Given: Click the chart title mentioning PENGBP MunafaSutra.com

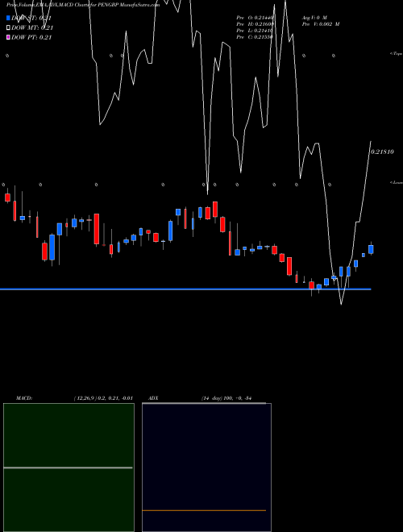Looking at the screenshot, I should [83, 5].
